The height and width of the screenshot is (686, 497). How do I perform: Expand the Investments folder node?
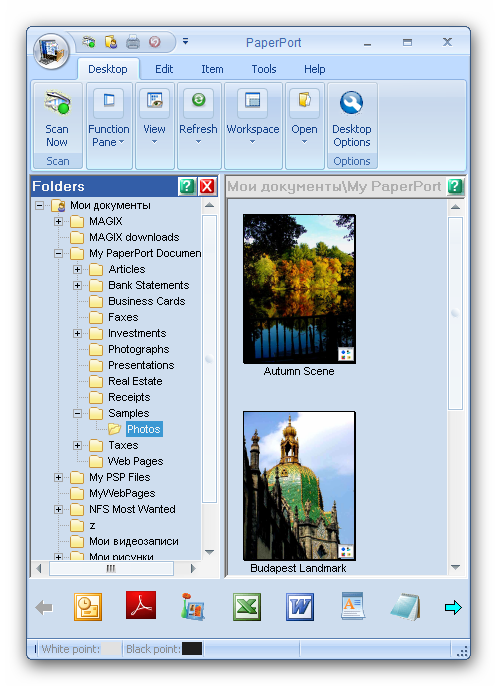click(77, 333)
